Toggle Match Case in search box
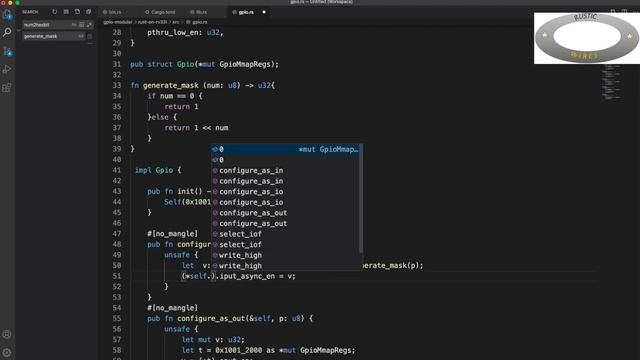 (x=74, y=25)
